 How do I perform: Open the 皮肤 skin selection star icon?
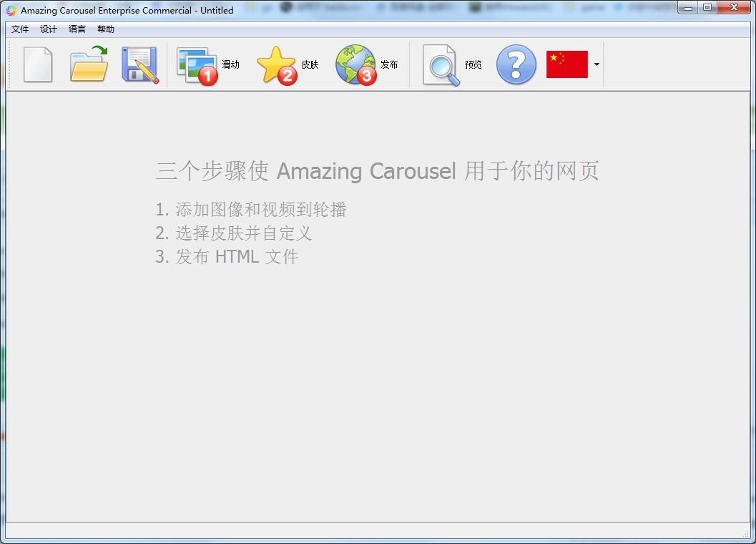click(x=278, y=64)
